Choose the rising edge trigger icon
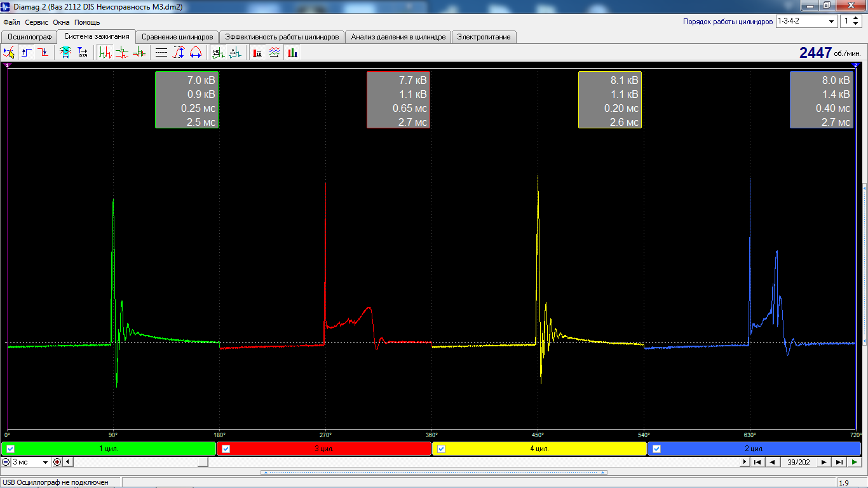 (27, 53)
